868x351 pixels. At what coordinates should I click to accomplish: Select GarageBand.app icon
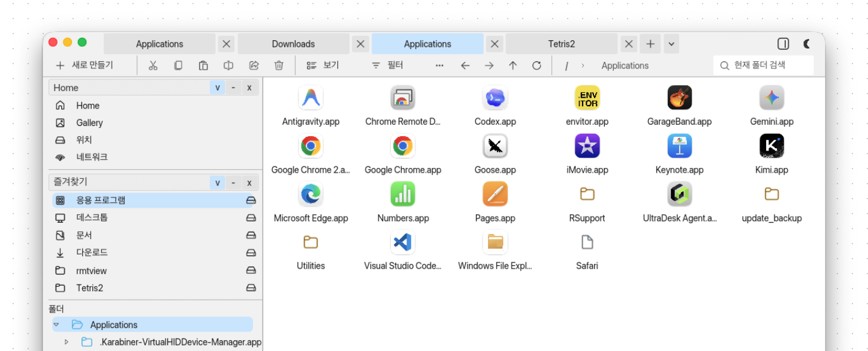[679, 98]
